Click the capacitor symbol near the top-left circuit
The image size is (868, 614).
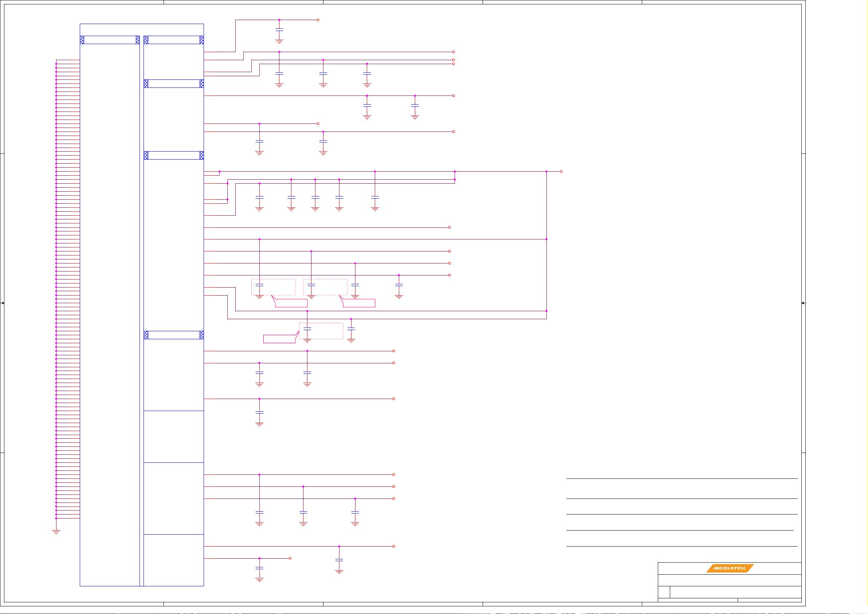pyautogui.click(x=279, y=30)
